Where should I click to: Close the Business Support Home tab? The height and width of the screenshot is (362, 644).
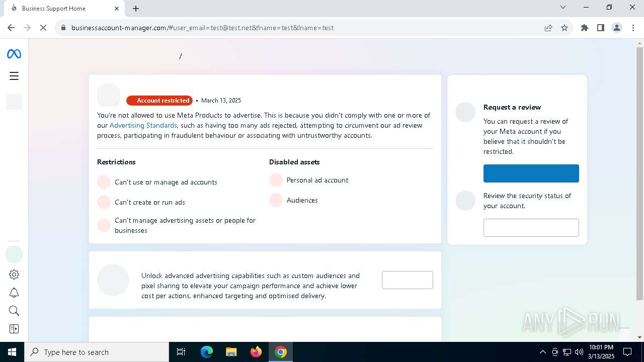(117, 9)
